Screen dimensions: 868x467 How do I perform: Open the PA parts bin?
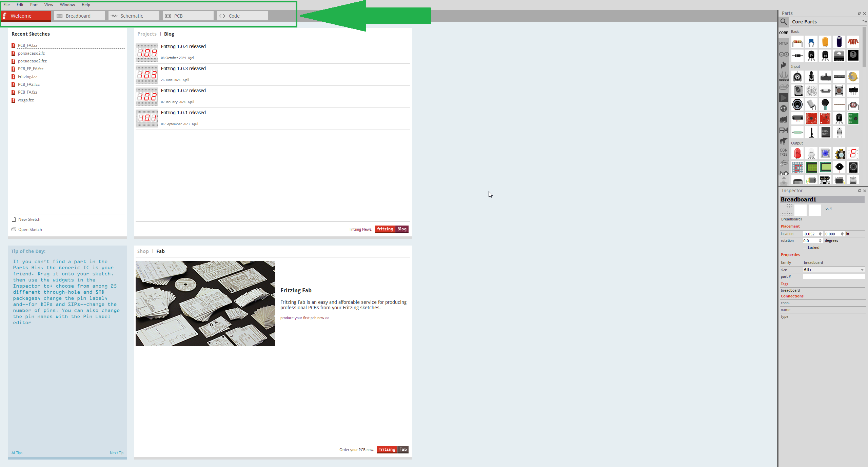784,130
